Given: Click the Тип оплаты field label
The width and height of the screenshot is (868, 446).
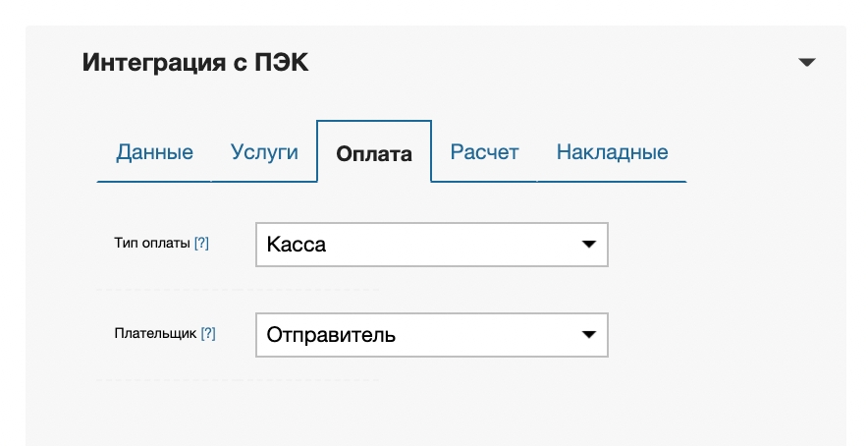Looking at the screenshot, I should coord(152,244).
